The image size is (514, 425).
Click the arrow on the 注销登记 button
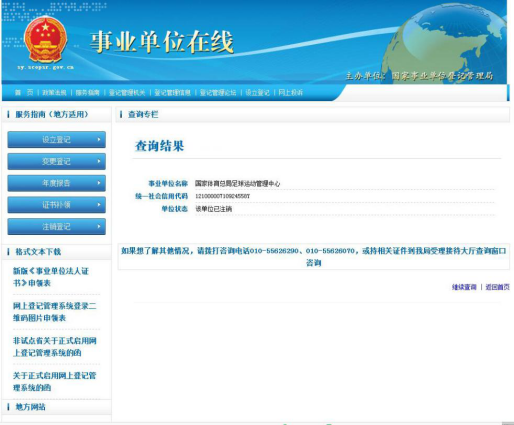(x=99, y=227)
